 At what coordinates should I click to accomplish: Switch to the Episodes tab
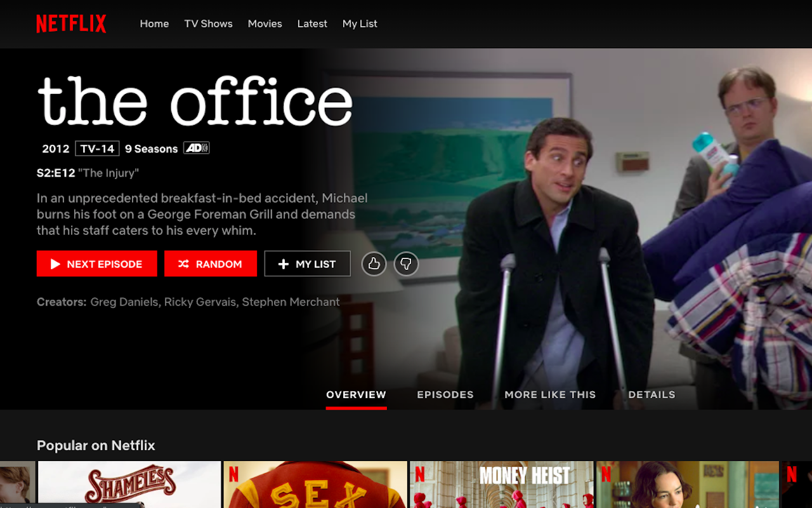click(445, 394)
